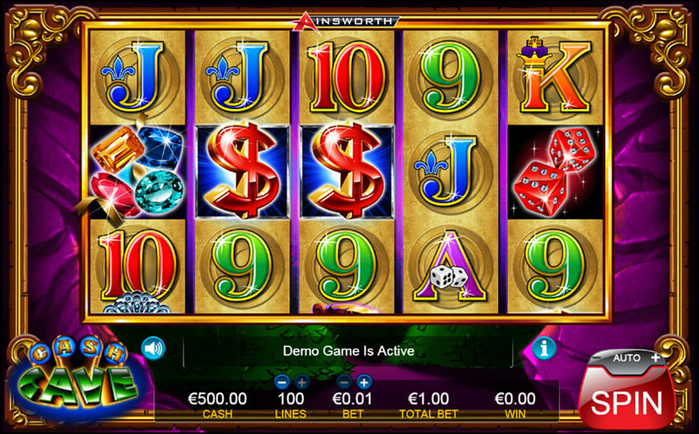Increase bet with plus button

[x=364, y=382]
